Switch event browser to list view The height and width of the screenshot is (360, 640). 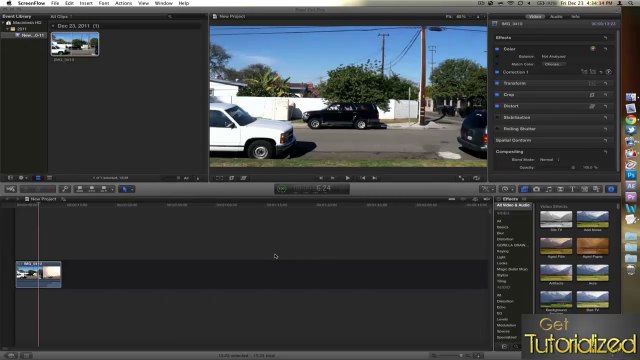click(49, 178)
